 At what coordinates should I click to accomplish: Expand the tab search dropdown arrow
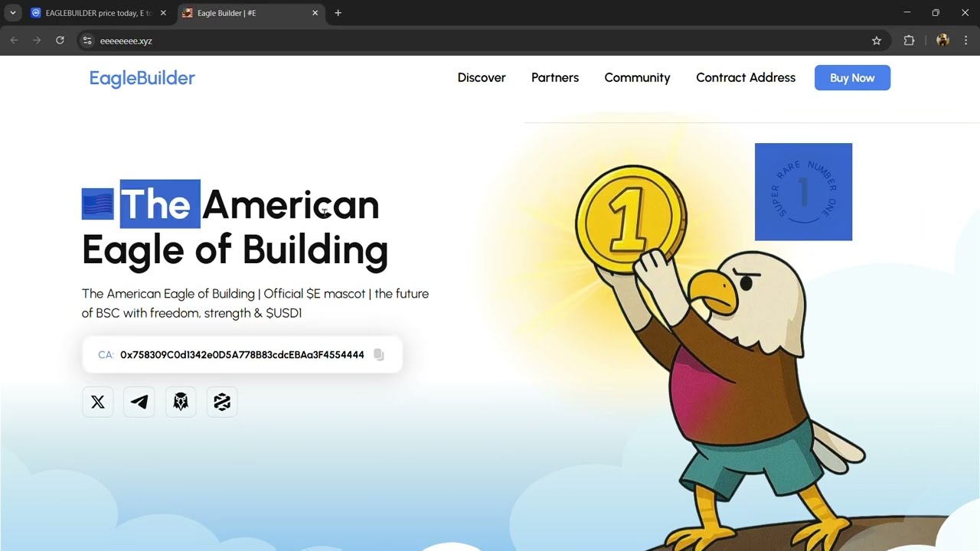(x=12, y=13)
